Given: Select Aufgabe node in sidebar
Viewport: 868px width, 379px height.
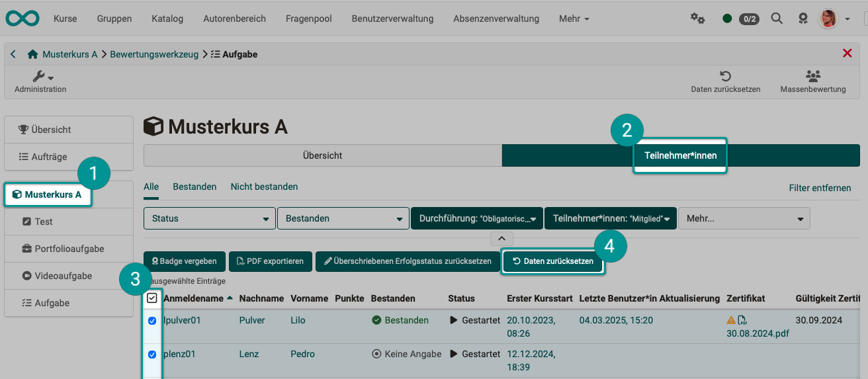Looking at the screenshot, I should tap(69, 303).
